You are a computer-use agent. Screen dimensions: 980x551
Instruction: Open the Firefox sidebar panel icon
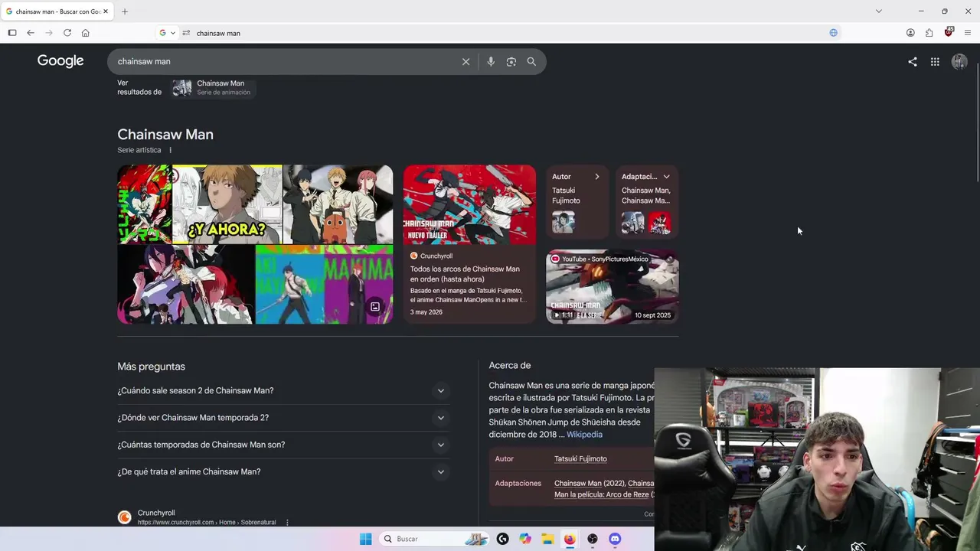tap(12, 33)
